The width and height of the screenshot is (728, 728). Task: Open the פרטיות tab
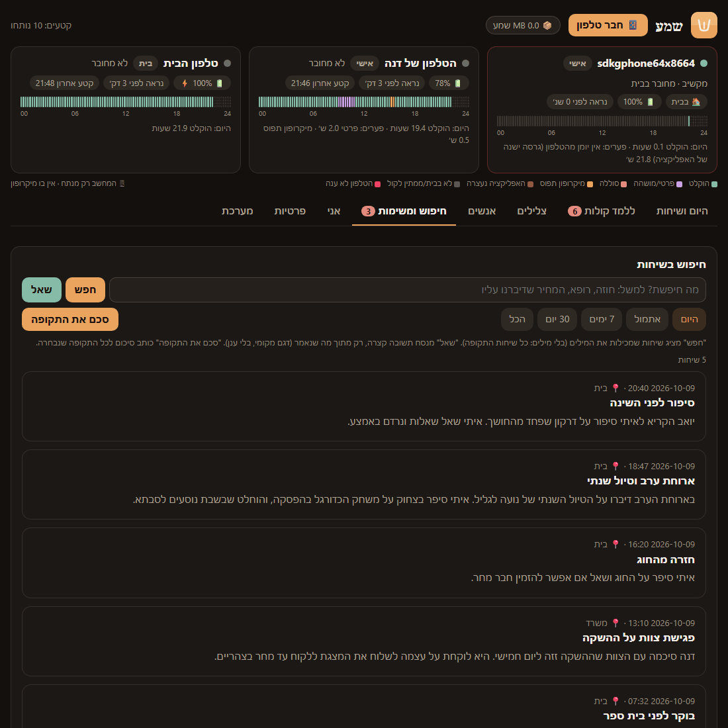290,211
